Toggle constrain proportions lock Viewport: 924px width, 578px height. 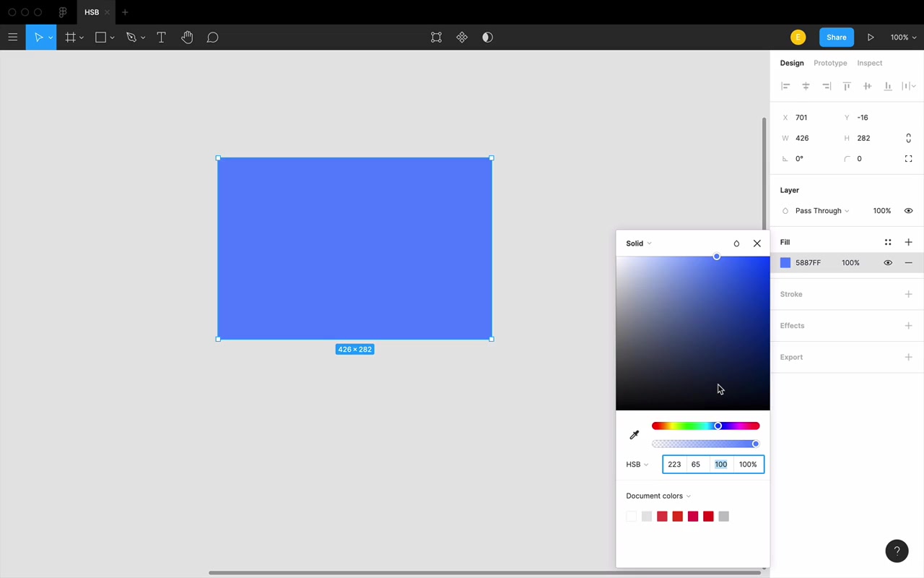[x=908, y=138]
